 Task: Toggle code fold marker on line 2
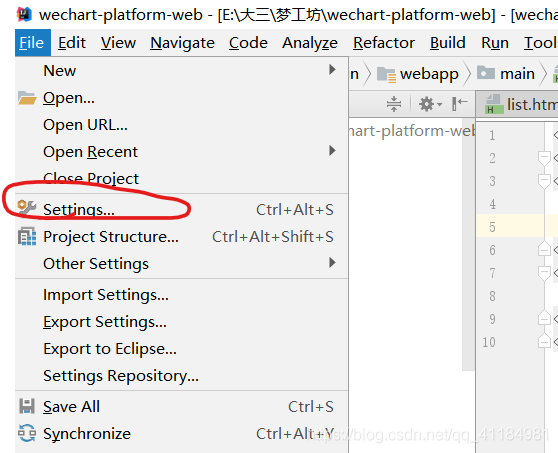point(544,159)
